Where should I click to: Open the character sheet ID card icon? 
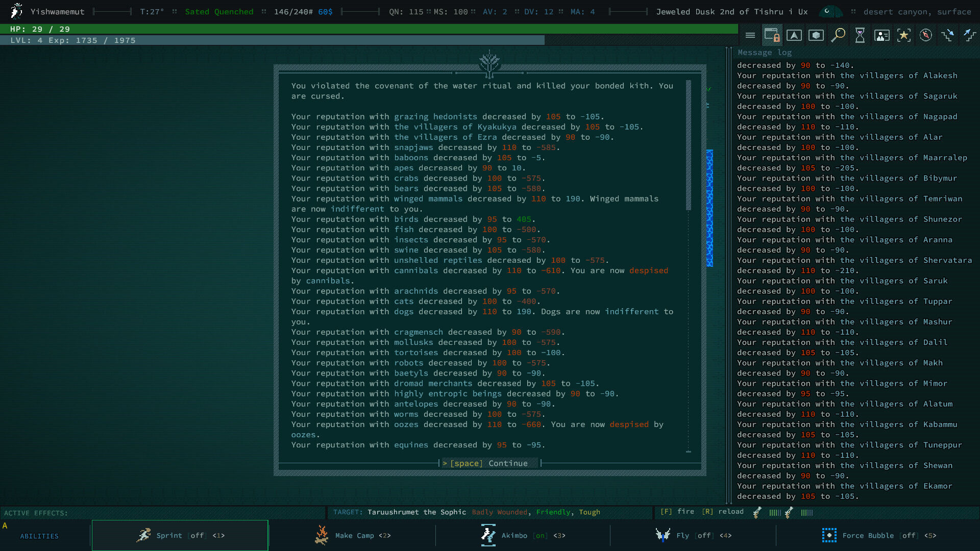[882, 35]
